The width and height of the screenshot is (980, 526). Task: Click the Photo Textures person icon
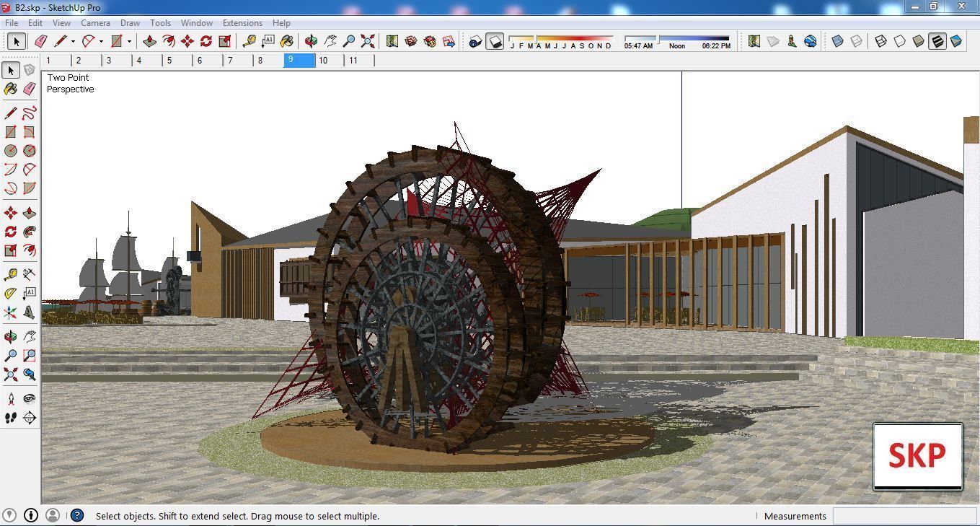click(792, 41)
